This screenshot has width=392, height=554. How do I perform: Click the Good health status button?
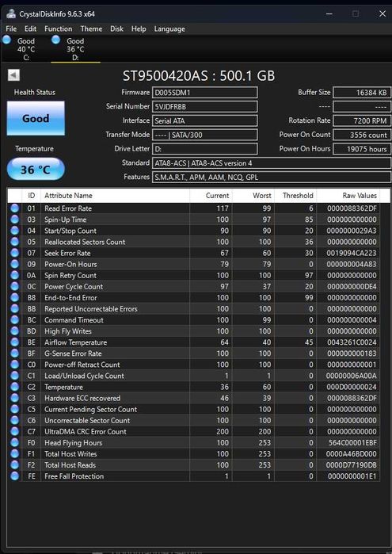(x=36, y=118)
